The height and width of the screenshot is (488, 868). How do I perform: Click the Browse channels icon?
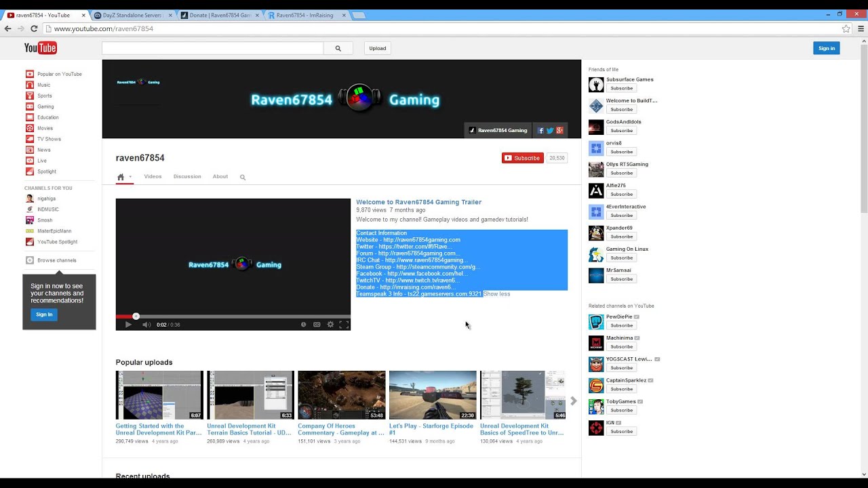click(30, 260)
